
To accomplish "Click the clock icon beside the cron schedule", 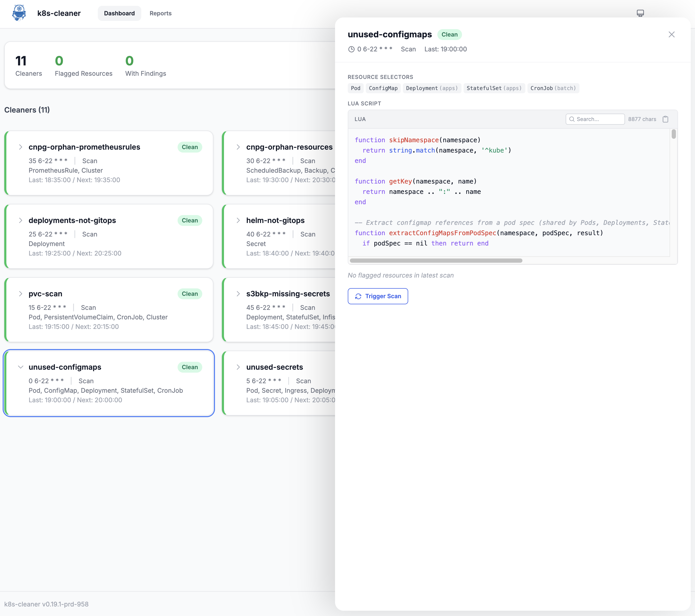I will tap(351, 49).
